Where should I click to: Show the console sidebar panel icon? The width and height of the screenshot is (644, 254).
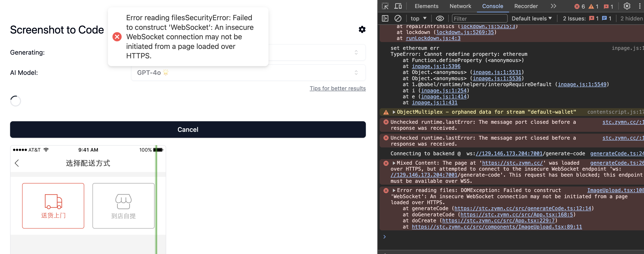[385, 19]
